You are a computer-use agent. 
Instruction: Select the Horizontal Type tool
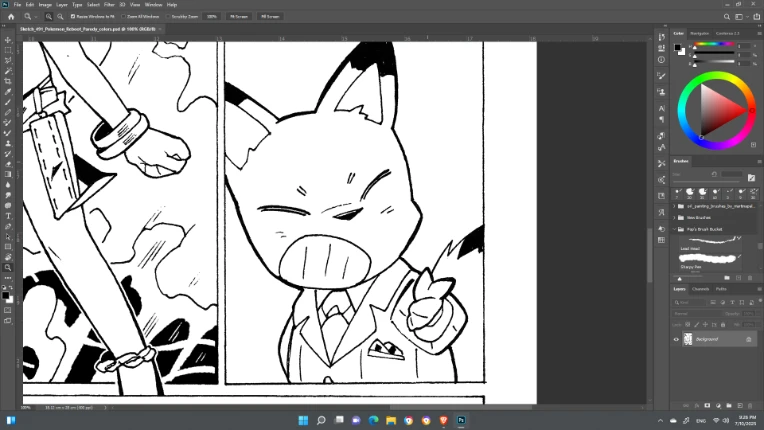8,216
